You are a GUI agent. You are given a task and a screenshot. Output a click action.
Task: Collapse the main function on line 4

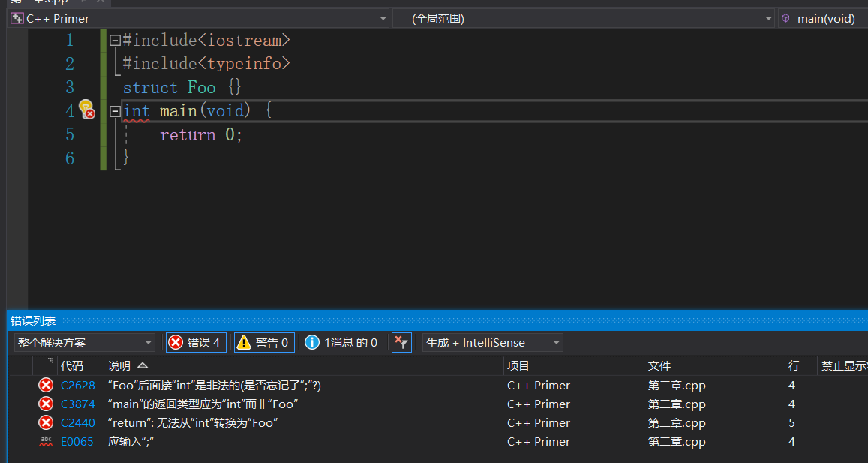coord(115,111)
